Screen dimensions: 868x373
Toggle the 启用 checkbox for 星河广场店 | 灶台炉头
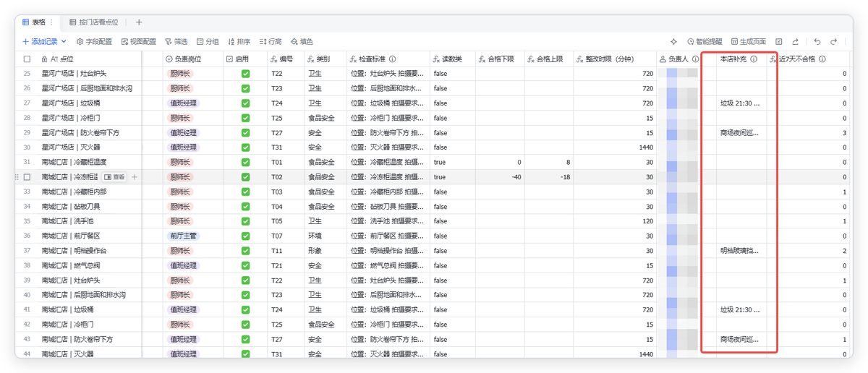point(245,74)
